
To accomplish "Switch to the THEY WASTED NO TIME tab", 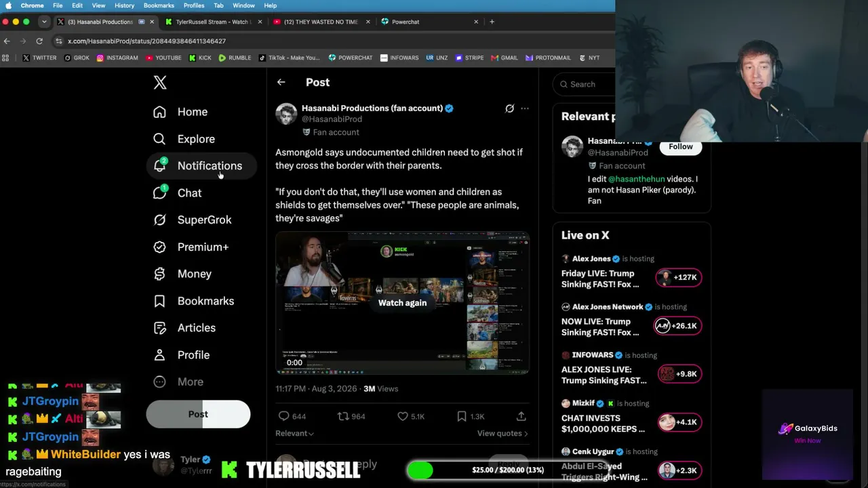I will (x=320, y=22).
